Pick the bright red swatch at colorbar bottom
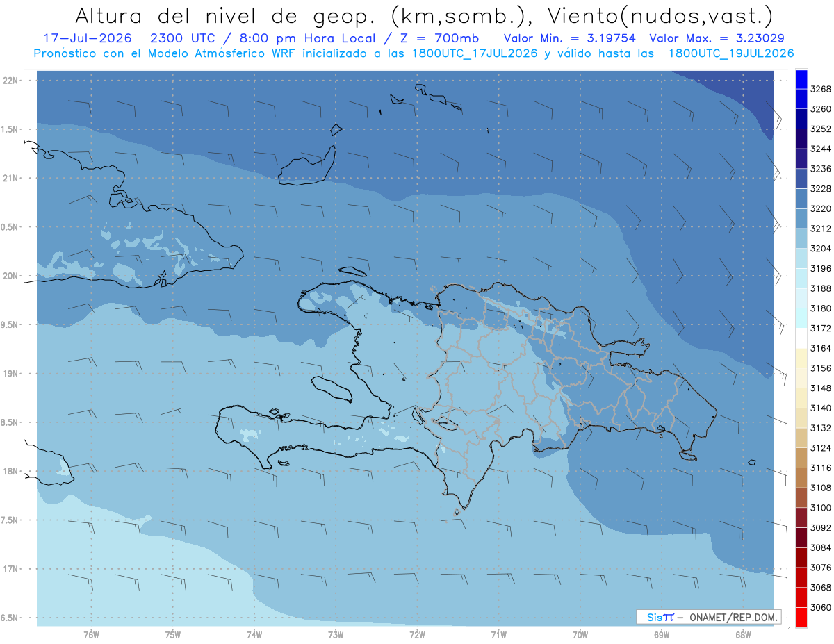 [x=801, y=617]
